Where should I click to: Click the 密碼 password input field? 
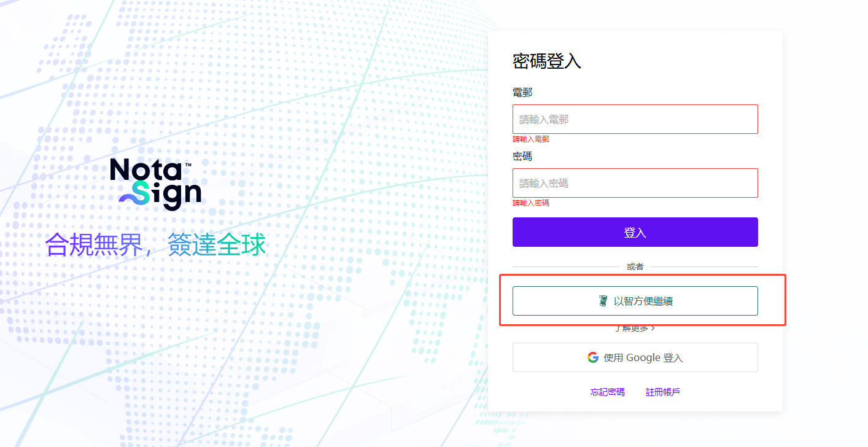click(635, 183)
